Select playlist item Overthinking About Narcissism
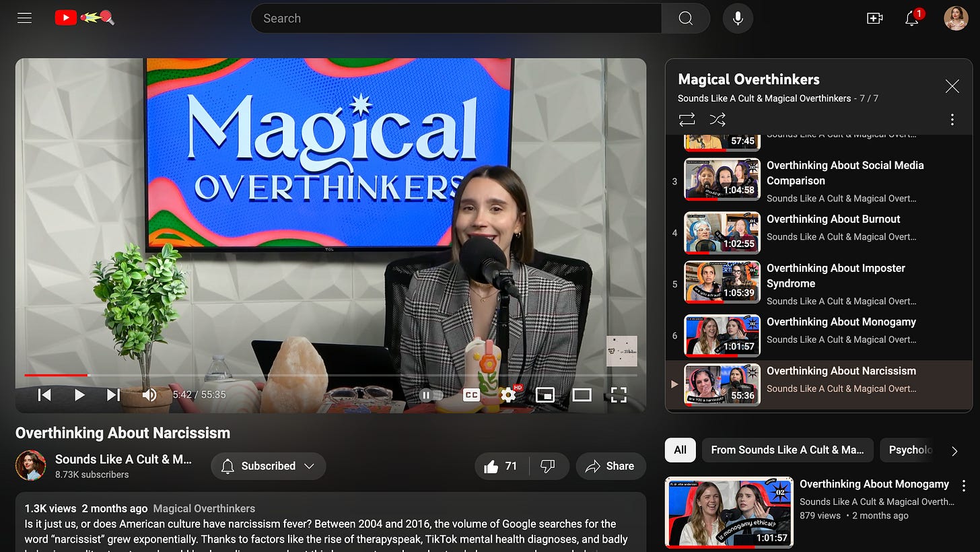Screen dimensions: 980x552 point(818,384)
